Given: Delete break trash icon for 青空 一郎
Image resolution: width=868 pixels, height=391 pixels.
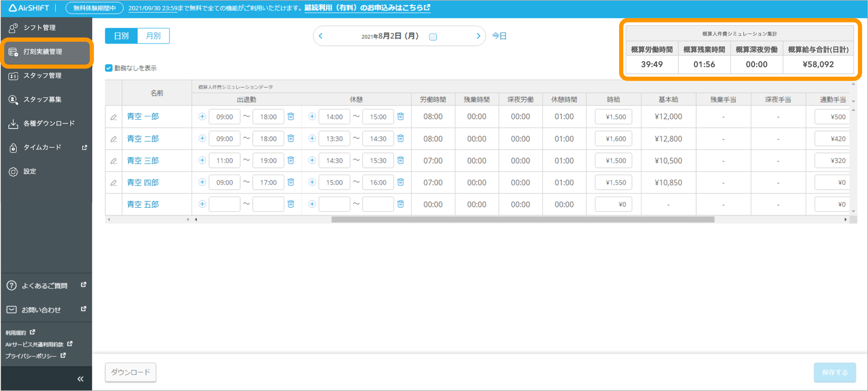Looking at the screenshot, I should (x=401, y=117).
